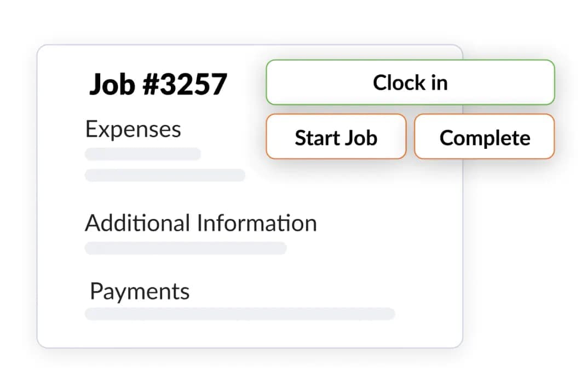Mark the job as Complete

pyautogui.click(x=484, y=137)
